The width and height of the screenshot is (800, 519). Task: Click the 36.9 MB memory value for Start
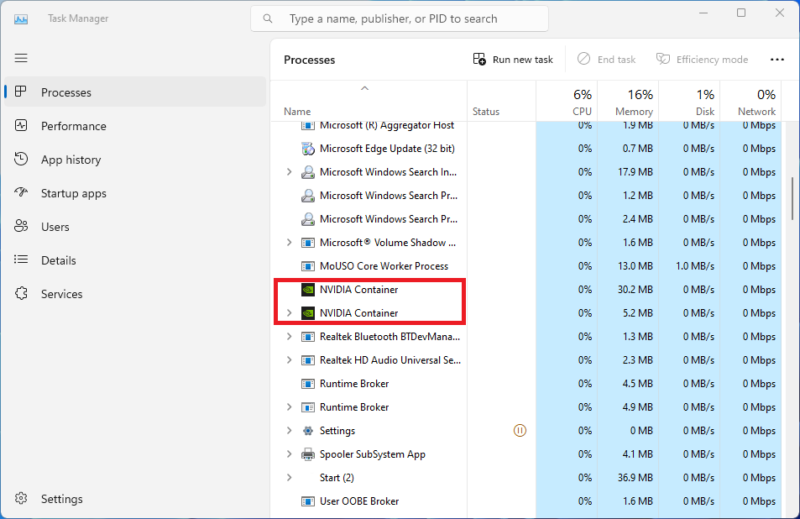[635, 478]
